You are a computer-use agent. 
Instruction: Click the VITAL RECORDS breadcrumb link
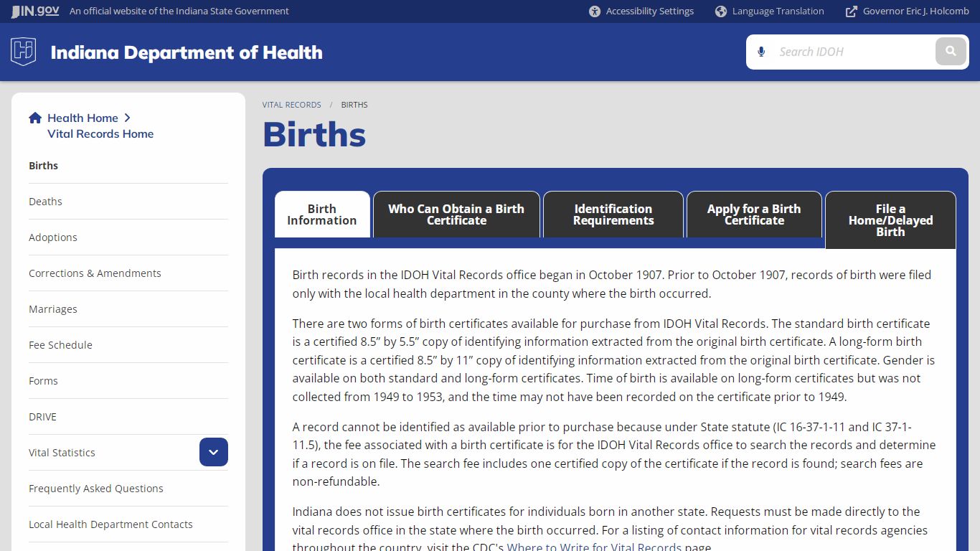click(291, 105)
